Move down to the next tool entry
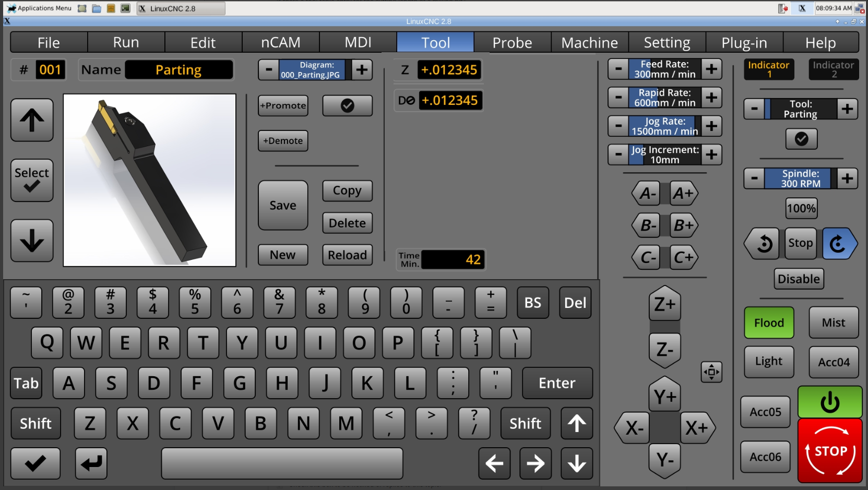Viewport: 868px width, 490px height. coord(32,241)
